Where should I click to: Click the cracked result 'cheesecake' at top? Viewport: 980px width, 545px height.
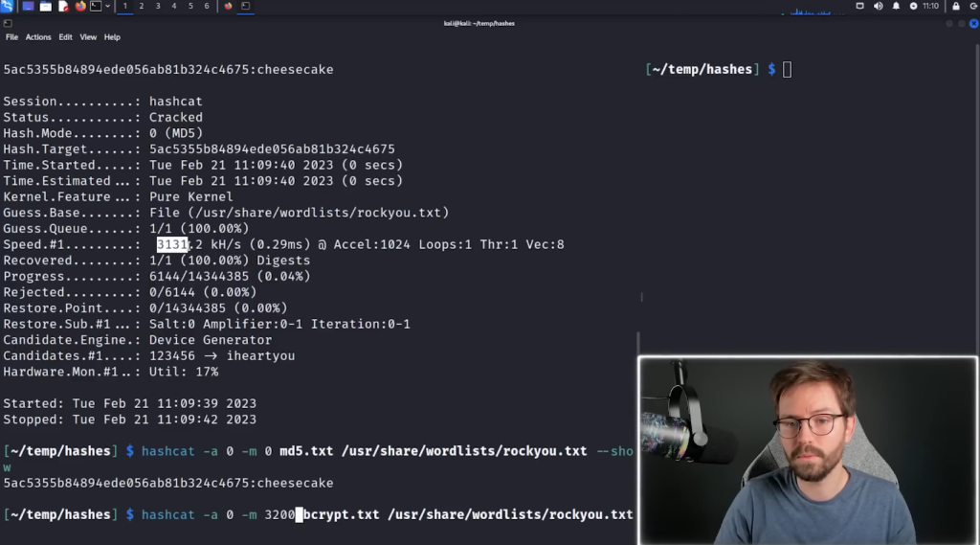[295, 70]
